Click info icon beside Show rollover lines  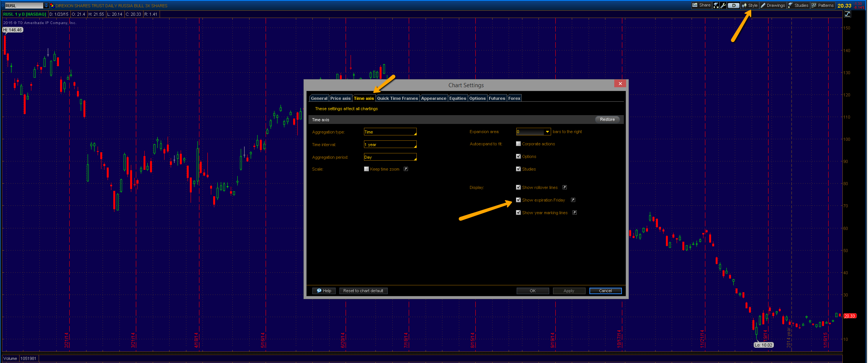565,187
